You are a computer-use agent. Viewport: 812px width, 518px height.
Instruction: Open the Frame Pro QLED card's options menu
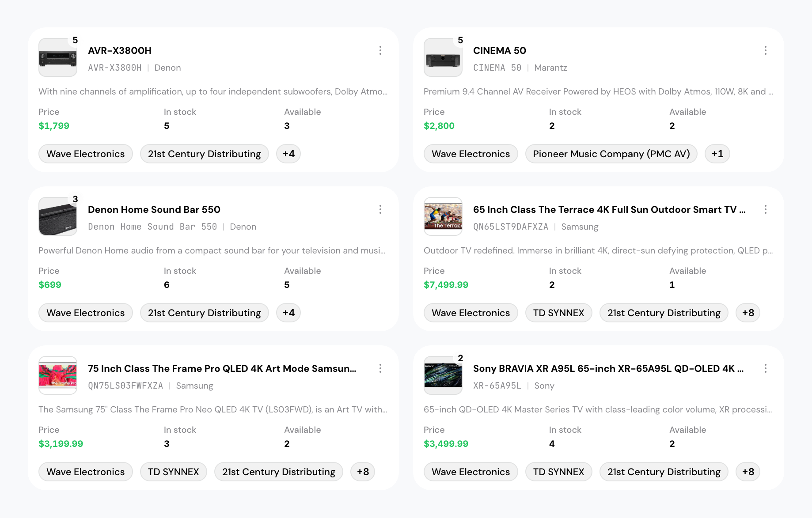(x=380, y=368)
